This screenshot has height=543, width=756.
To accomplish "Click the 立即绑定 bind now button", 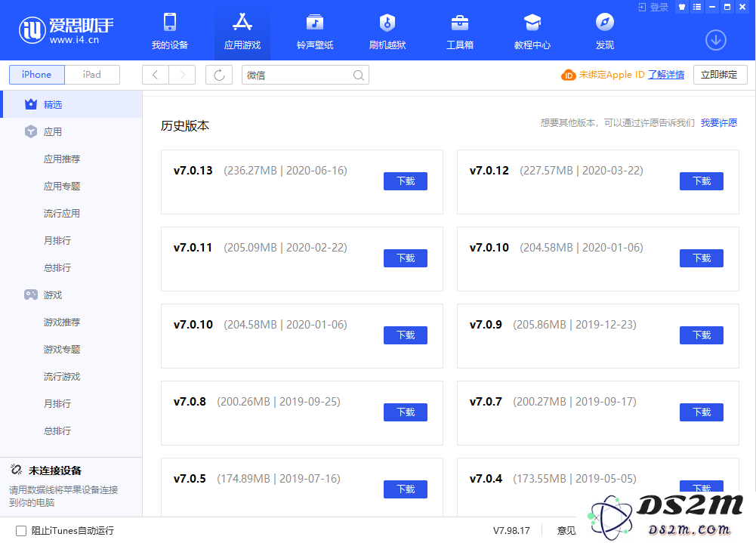I will click(x=720, y=75).
